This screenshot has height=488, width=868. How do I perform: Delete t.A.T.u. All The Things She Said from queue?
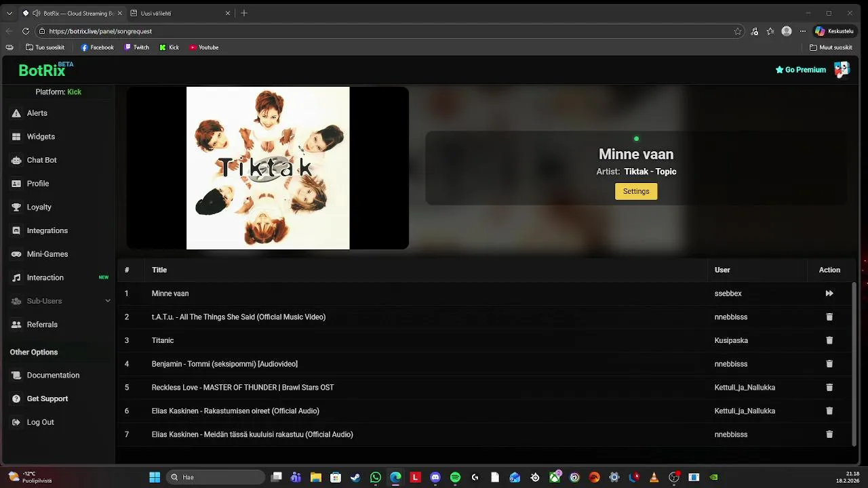point(829,317)
